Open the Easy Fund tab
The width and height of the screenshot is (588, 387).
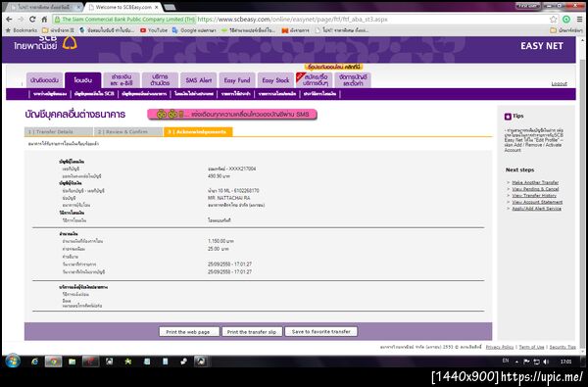pos(237,80)
